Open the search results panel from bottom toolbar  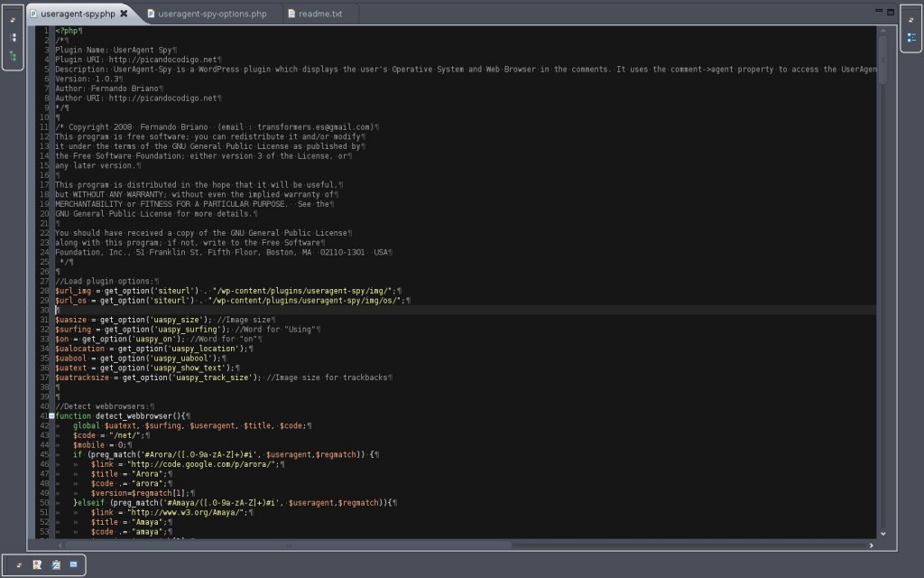pyautogui.click(x=36, y=564)
